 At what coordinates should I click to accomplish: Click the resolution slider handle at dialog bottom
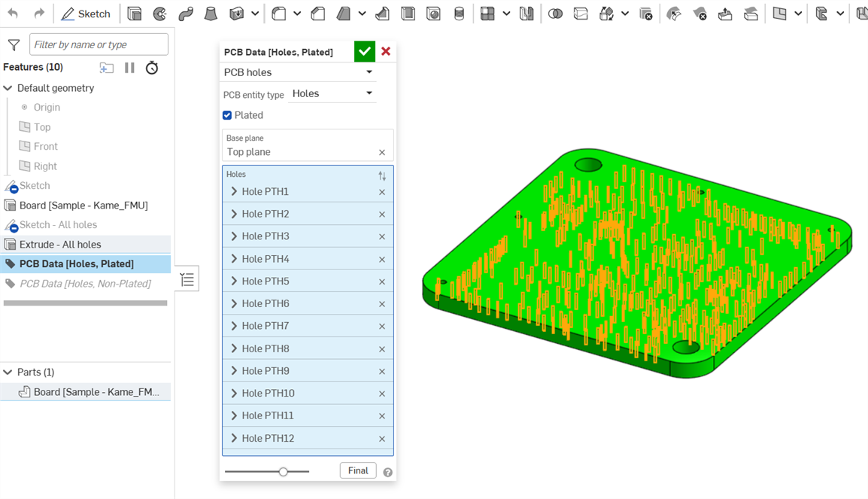(282, 471)
